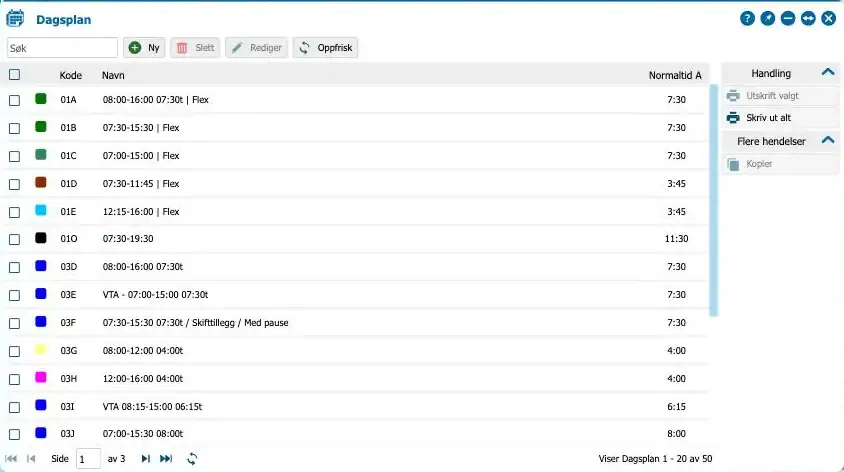This screenshot has width=844, height=472.
Task: Click the Skriv ut alt printer icon
Action: (733, 117)
